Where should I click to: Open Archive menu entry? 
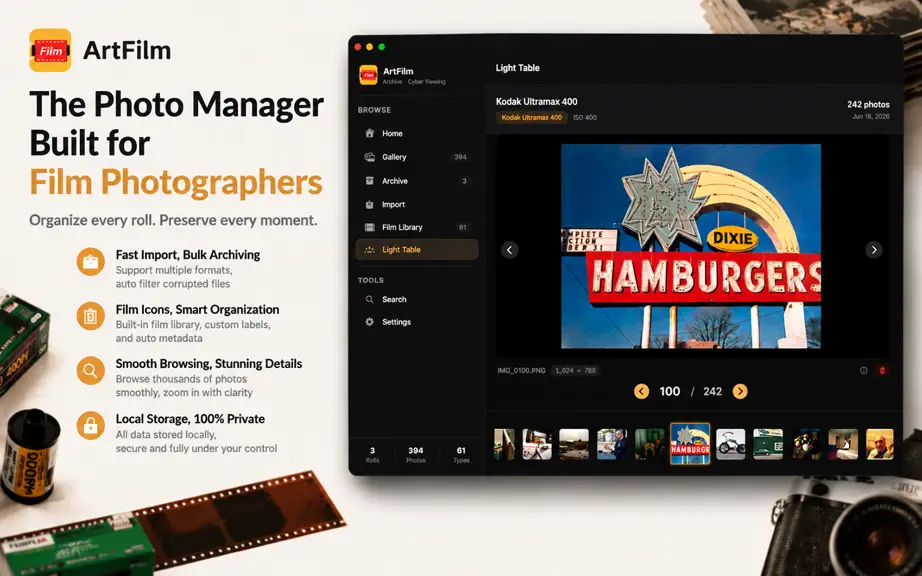(x=417, y=181)
